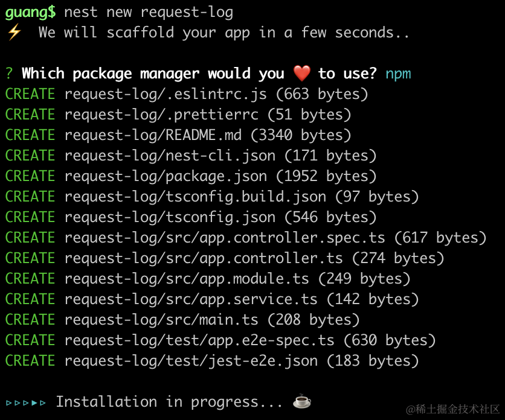The image size is (505, 420).
Task: Click the watermark text in bottom corner
Action: coord(452,409)
